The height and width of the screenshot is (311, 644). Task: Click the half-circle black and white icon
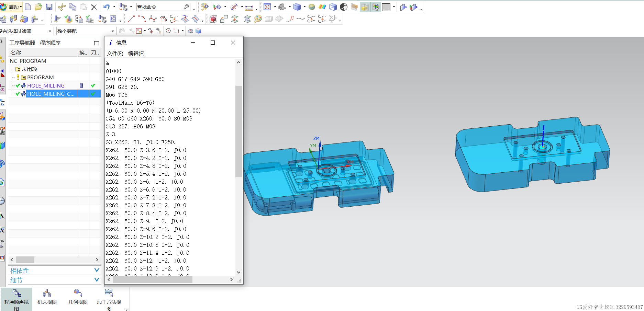343,7
